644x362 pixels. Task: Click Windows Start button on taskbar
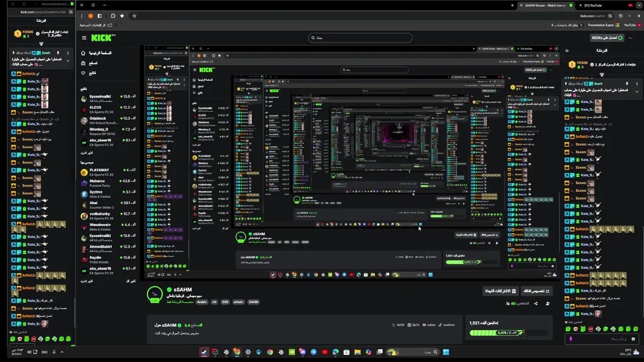[x=446, y=352]
